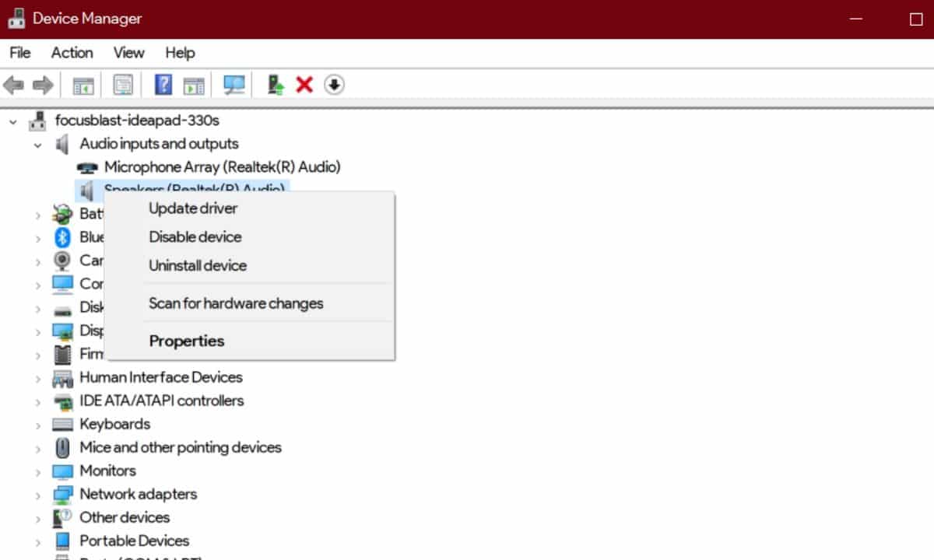Choose Uninstall device from context menu

click(198, 266)
